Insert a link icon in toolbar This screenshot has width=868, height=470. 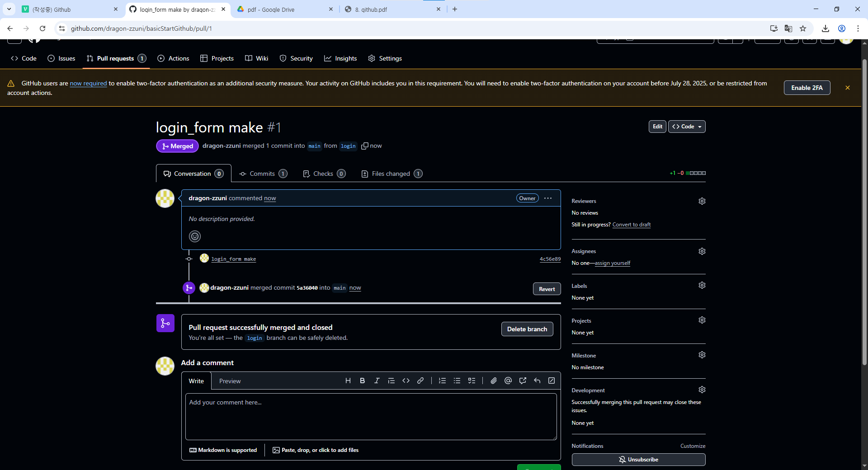tap(420, 381)
